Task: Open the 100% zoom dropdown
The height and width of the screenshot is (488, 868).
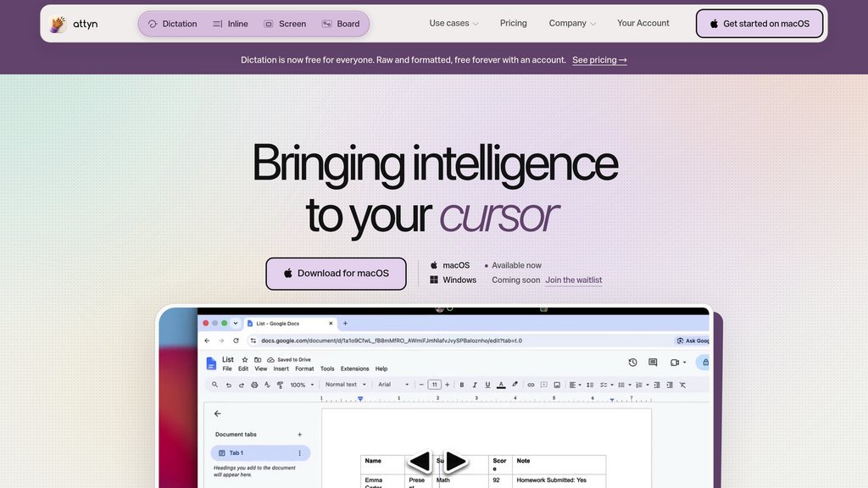Action: tap(303, 385)
